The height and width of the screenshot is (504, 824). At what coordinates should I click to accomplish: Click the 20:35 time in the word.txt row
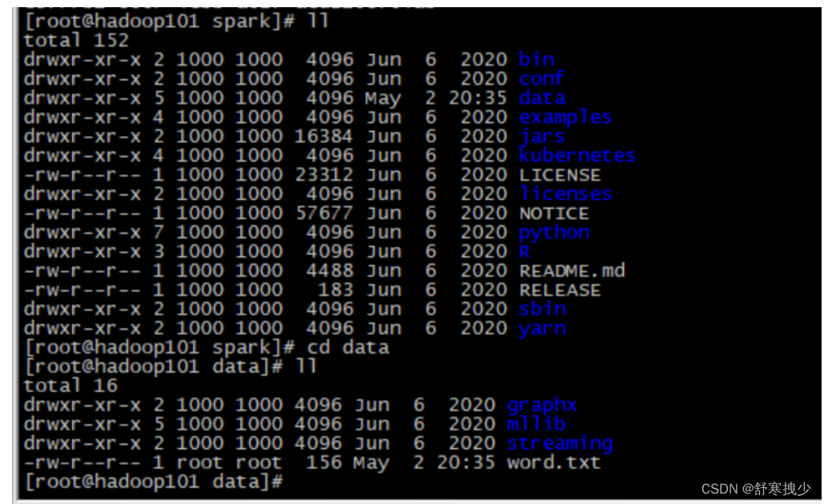pyautogui.click(x=465, y=462)
